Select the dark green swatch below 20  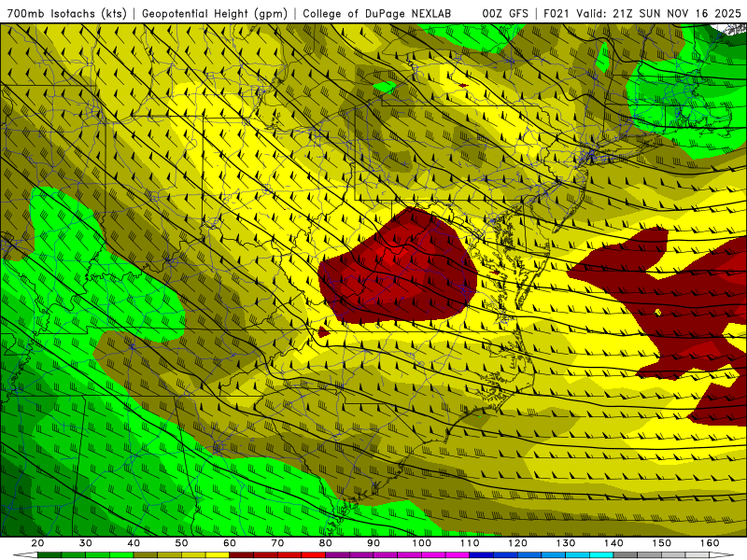coord(49,555)
